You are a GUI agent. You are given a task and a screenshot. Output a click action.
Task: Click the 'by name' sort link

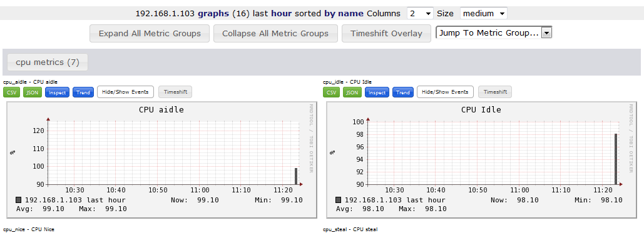(x=344, y=14)
